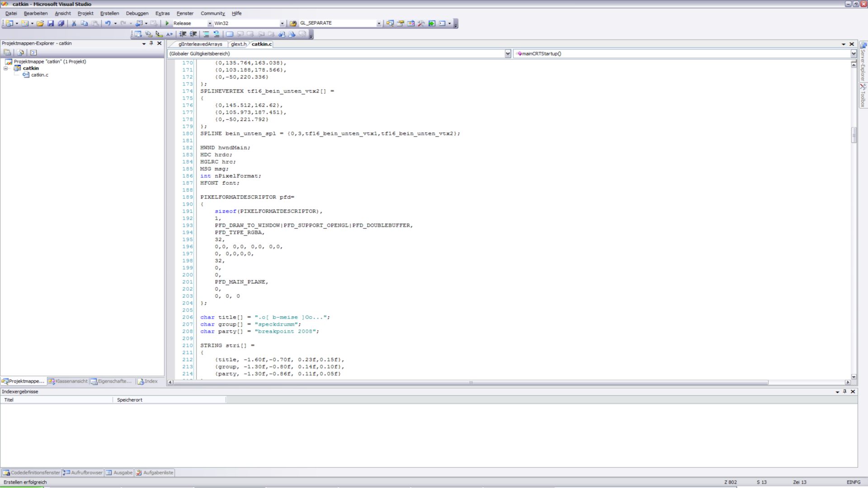Click the Increase Indent icon

[x=193, y=34]
